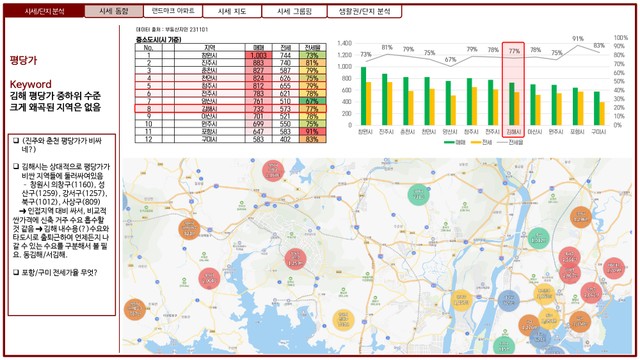
Task: Click the yellow 전세 legend swatch
Action: [x=476, y=142]
